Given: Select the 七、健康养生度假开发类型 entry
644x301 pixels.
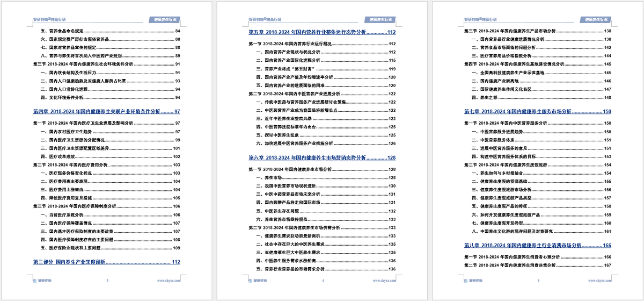Looking at the screenshot, I should tap(541, 223).
